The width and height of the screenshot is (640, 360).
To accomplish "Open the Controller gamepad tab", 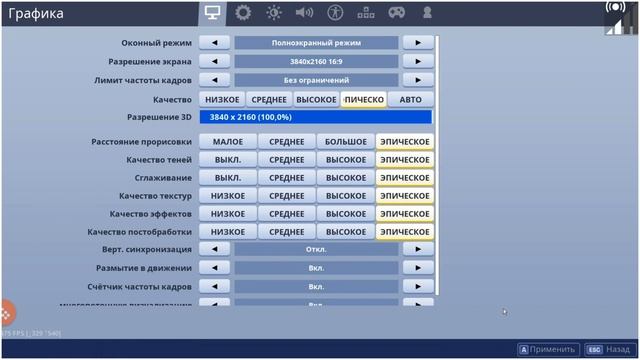I will tap(396, 13).
